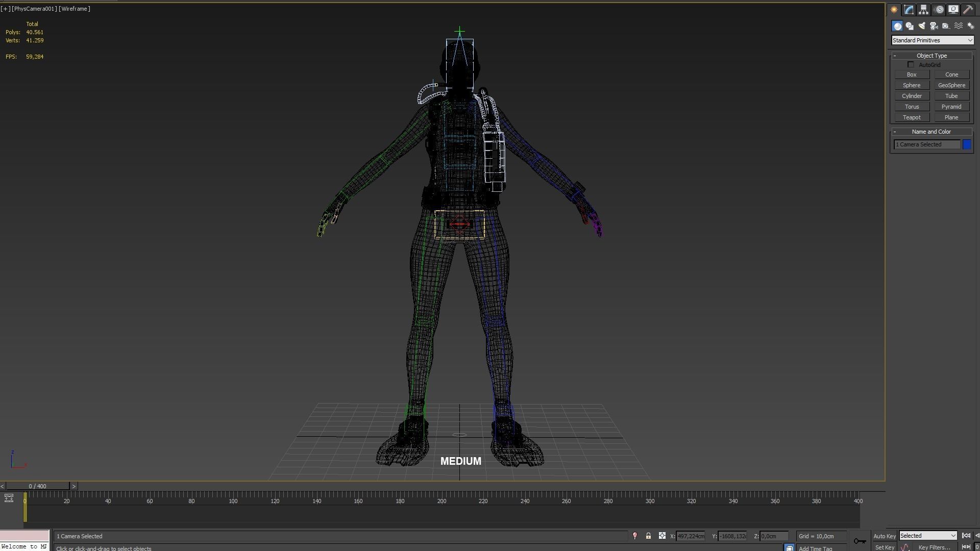Click the Z coordinate field

click(x=774, y=536)
